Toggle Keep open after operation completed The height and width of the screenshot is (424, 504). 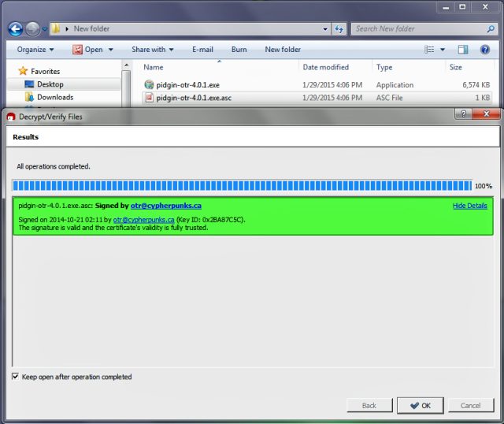[x=15, y=377]
